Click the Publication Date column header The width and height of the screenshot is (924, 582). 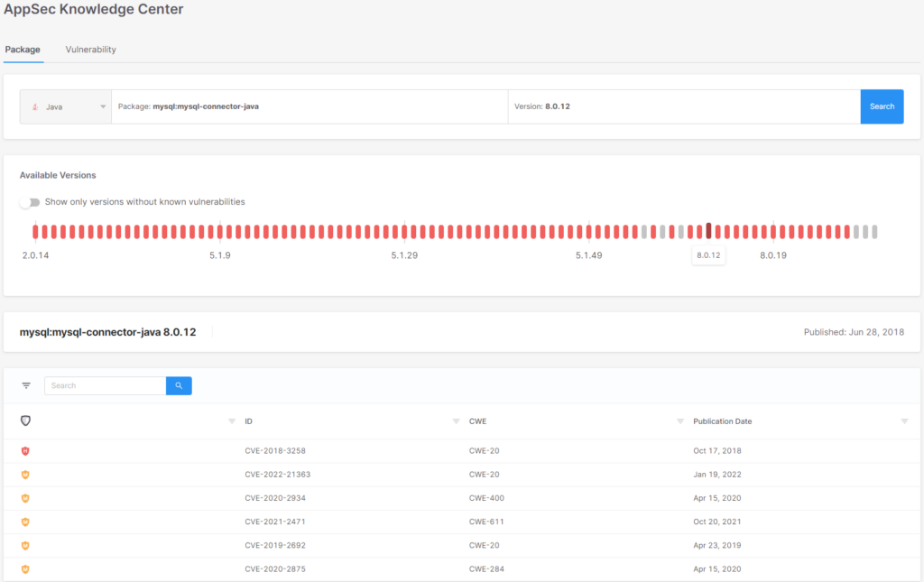(723, 421)
